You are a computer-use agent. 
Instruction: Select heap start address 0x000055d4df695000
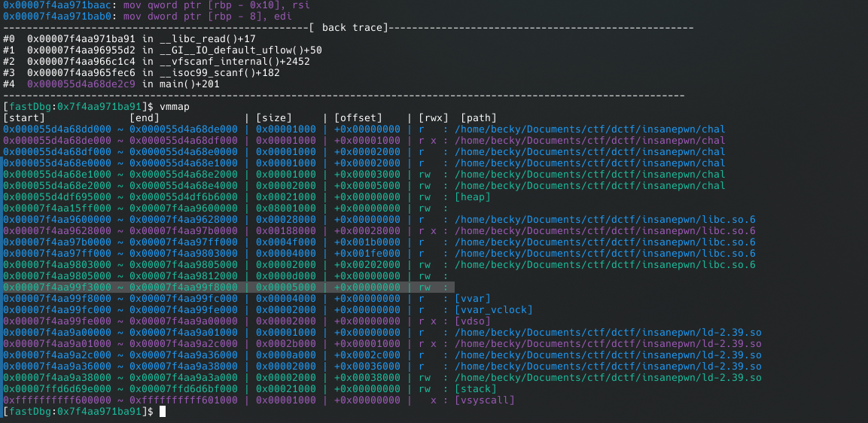point(57,196)
